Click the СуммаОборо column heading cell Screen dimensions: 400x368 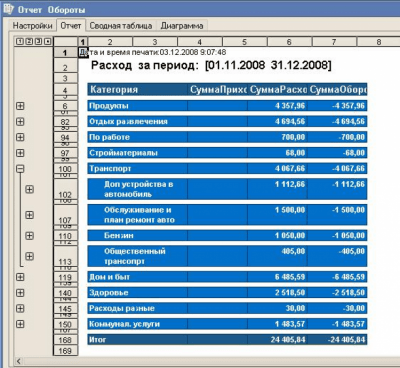[337, 89]
